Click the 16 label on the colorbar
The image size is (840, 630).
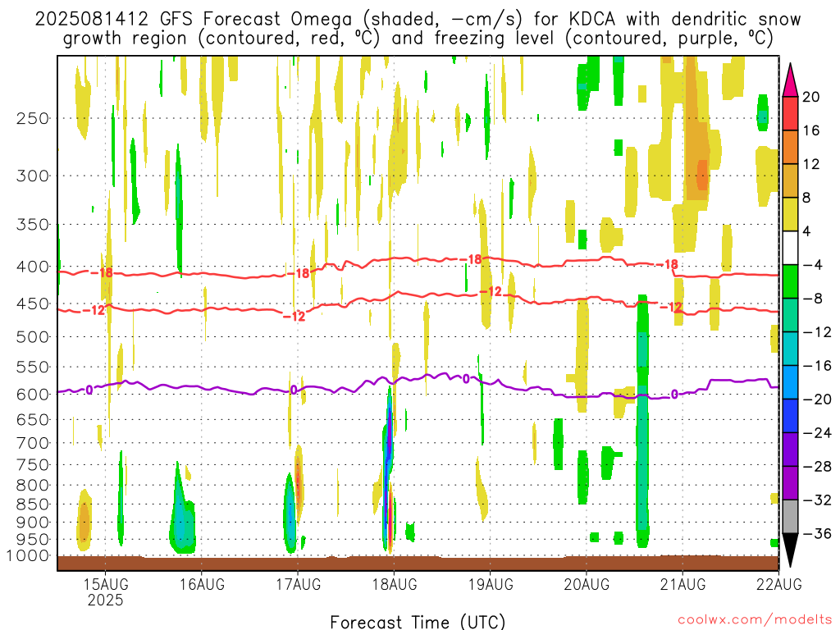(x=811, y=130)
